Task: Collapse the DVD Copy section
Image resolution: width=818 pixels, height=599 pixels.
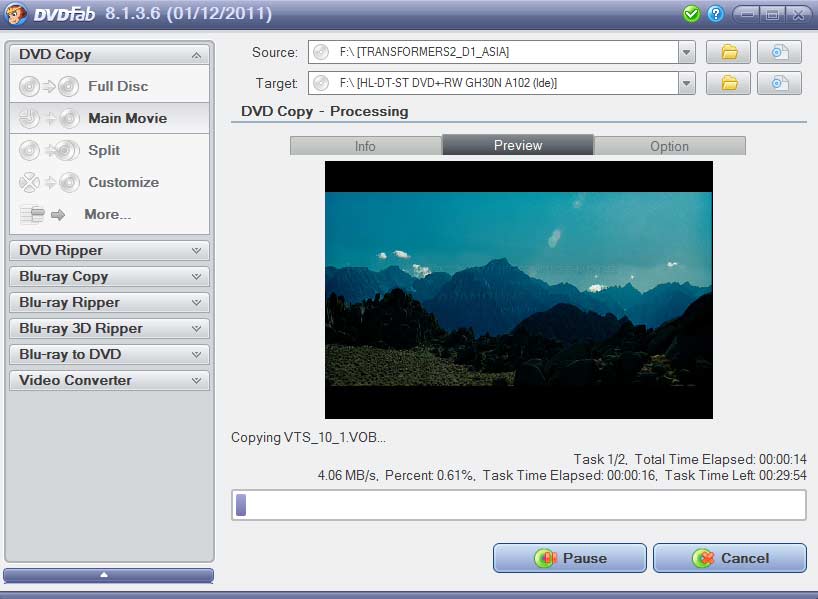Action: click(x=196, y=55)
